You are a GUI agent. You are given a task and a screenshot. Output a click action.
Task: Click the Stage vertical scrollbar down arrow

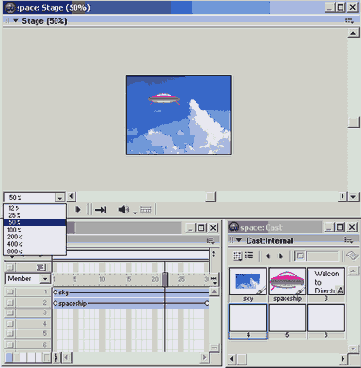(x=353, y=197)
